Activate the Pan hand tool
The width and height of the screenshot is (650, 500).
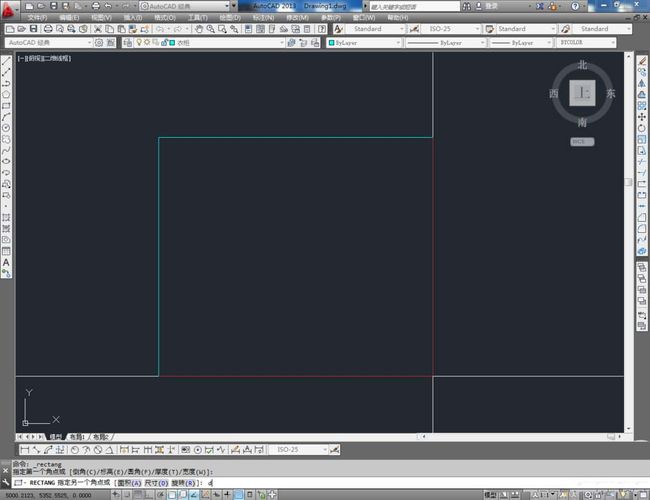click(x=199, y=29)
